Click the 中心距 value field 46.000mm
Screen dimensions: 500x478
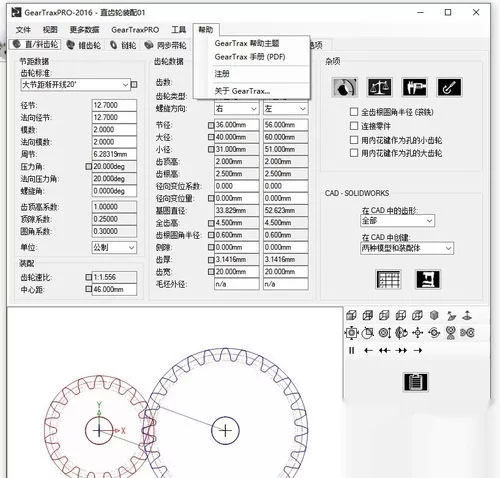[114, 289]
